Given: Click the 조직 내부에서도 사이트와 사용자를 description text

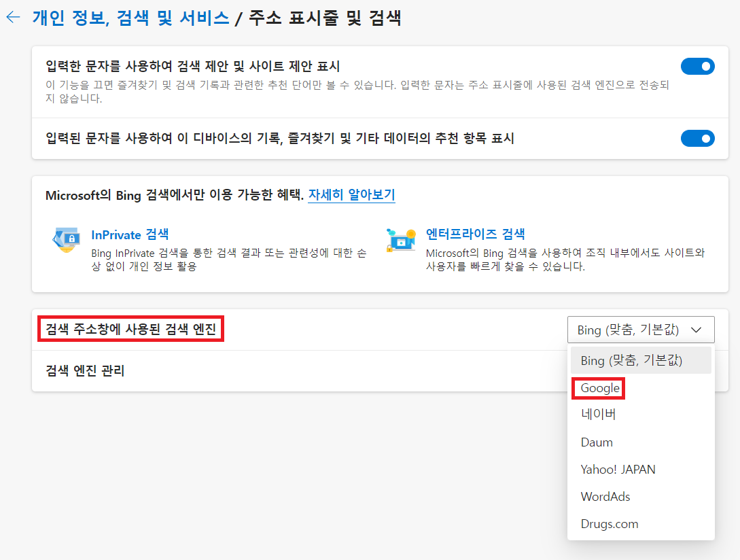Looking at the screenshot, I should click(x=565, y=260).
